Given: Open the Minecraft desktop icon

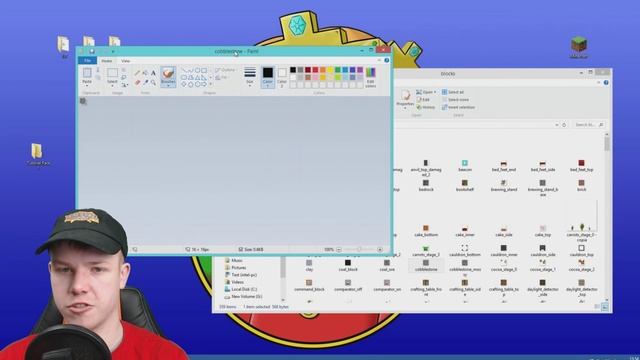Looking at the screenshot, I should (579, 48).
